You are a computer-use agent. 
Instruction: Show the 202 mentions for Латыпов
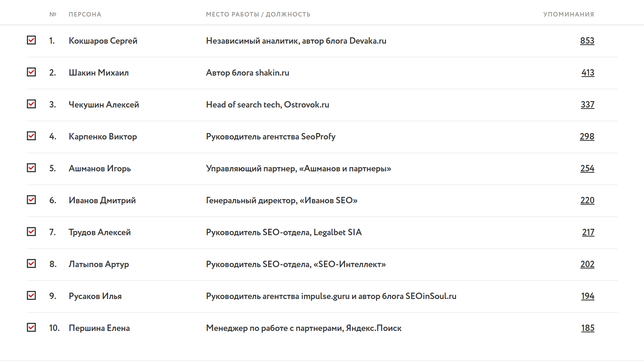[x=587, y=264]
